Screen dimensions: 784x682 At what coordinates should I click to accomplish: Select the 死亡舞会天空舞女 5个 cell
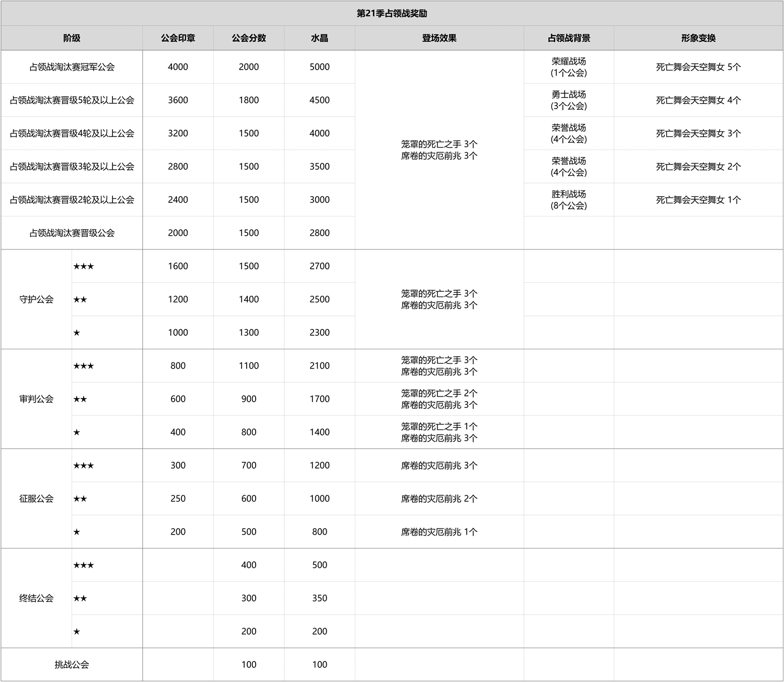pyautogui.click(x=698, y=67)
